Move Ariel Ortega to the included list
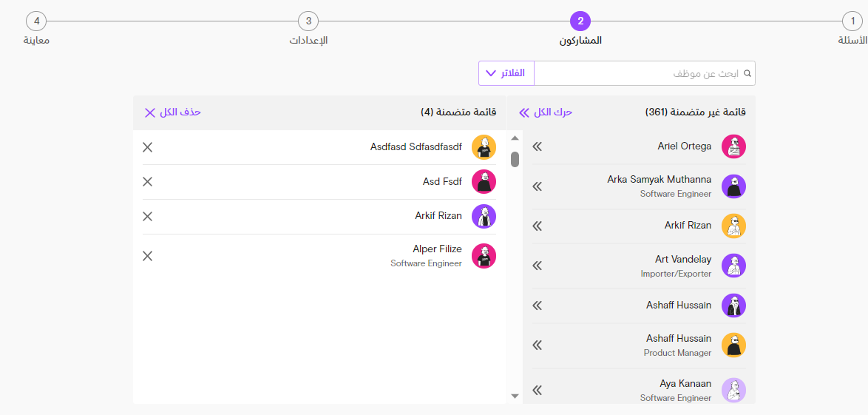The width and height of the screenshot is (868, 415). pyautogui.click(x=537, y=146)
